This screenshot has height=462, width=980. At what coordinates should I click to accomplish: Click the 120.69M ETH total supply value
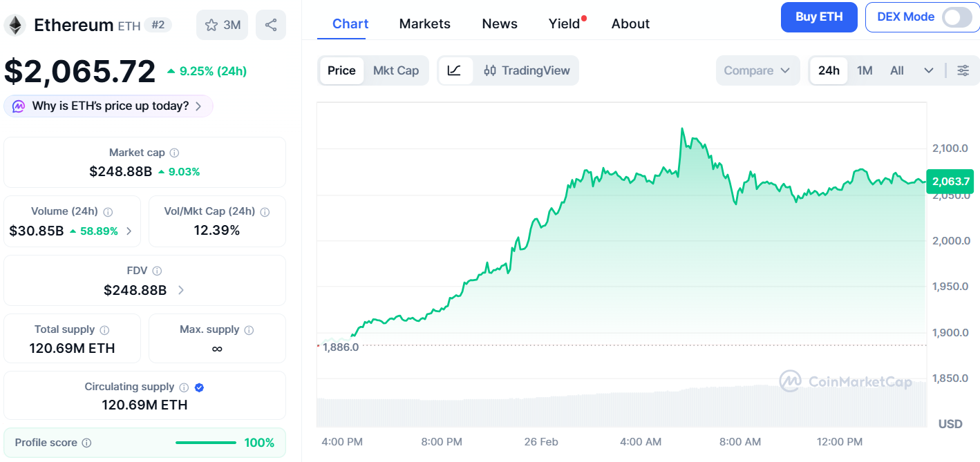pyautogui.click(x=72, y=348)
